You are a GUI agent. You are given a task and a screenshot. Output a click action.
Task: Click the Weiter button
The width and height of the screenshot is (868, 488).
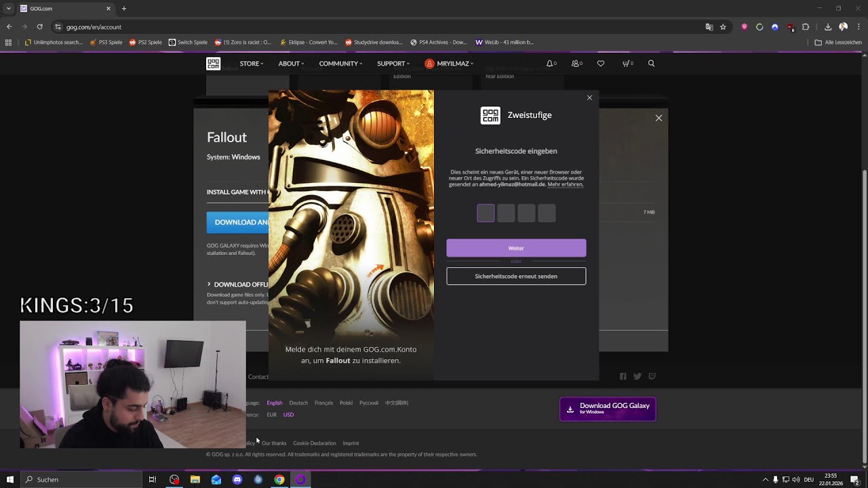pyautogui.click(x=516, y=248)
